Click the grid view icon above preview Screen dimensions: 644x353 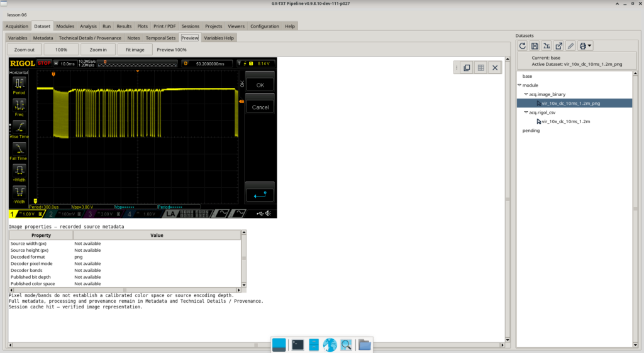point(481,68)
